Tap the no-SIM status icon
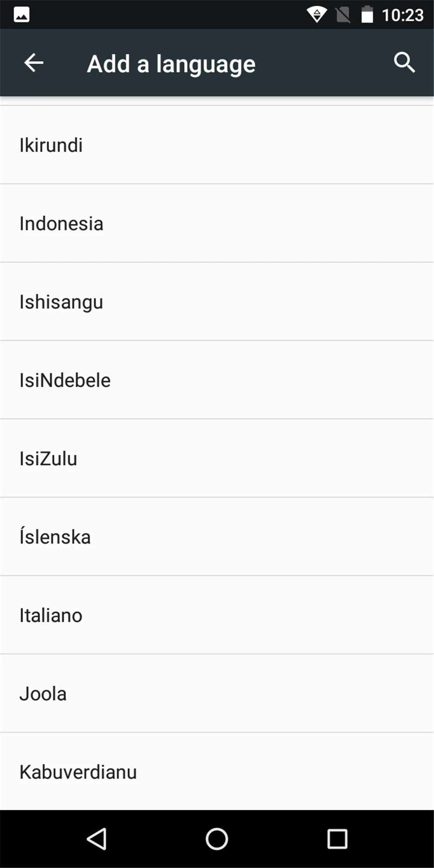 (343, 15)
